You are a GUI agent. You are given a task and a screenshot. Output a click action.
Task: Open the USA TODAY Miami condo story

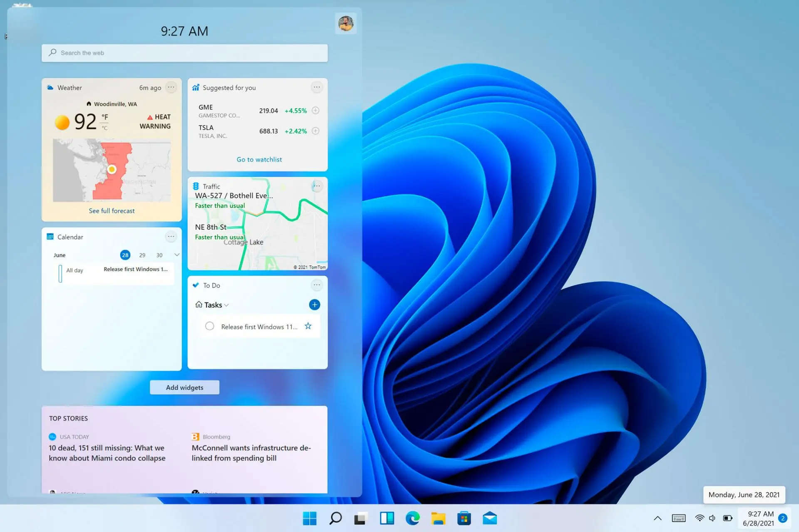point(107,453)
